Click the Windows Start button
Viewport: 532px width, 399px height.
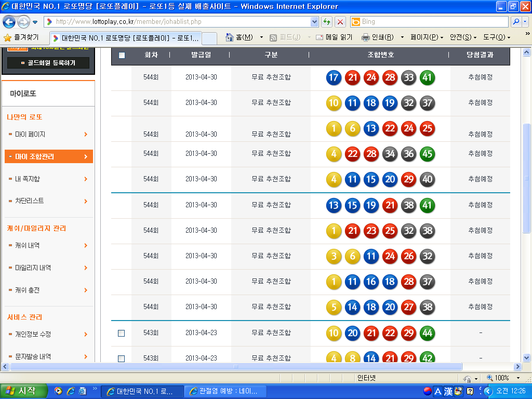click(x=23, y=391)
